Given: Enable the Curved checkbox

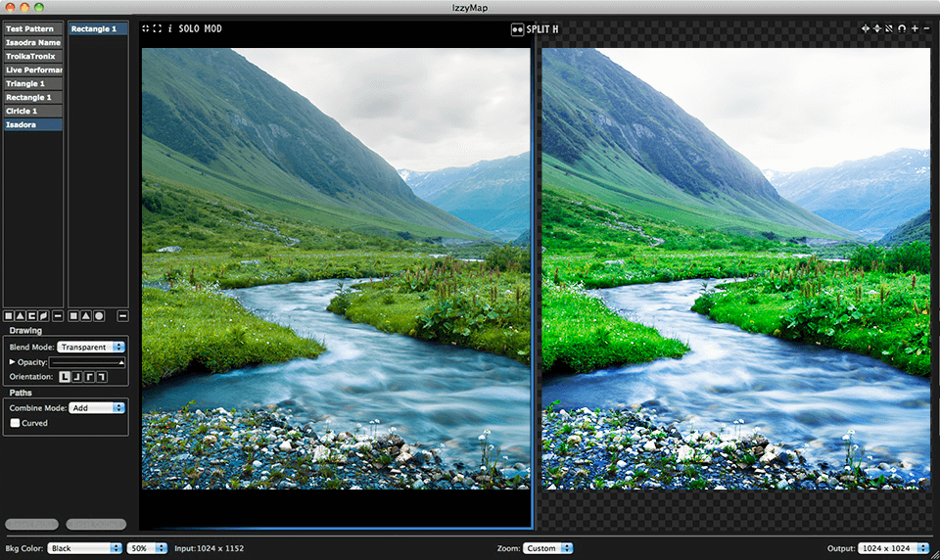Looking at the screenshot, I should (15, 424).
